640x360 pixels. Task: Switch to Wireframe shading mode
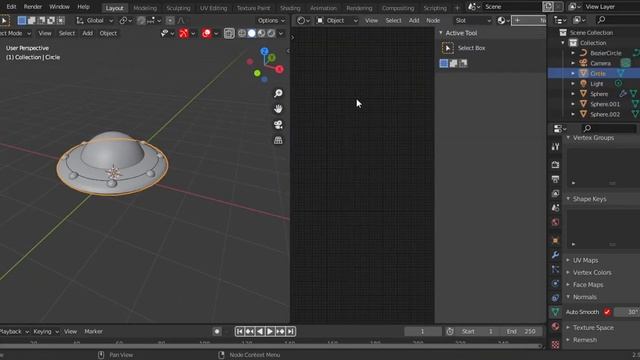point(242,33)
